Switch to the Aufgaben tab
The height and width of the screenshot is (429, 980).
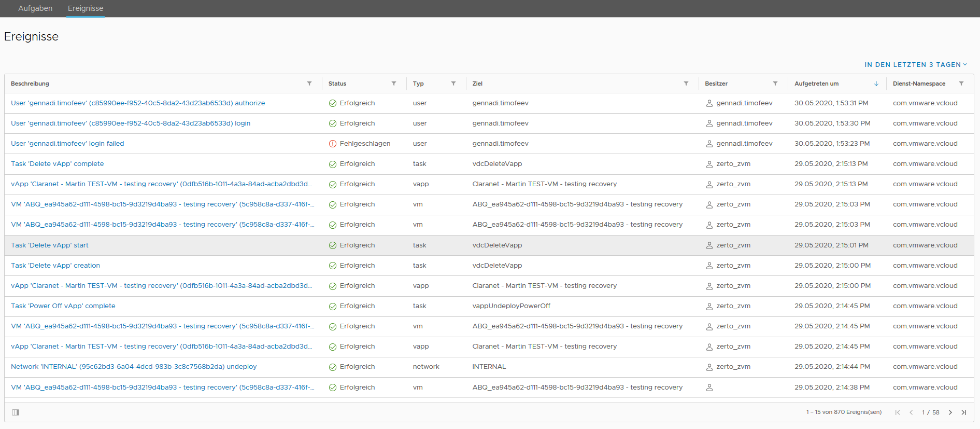click(x=35, y=8)
